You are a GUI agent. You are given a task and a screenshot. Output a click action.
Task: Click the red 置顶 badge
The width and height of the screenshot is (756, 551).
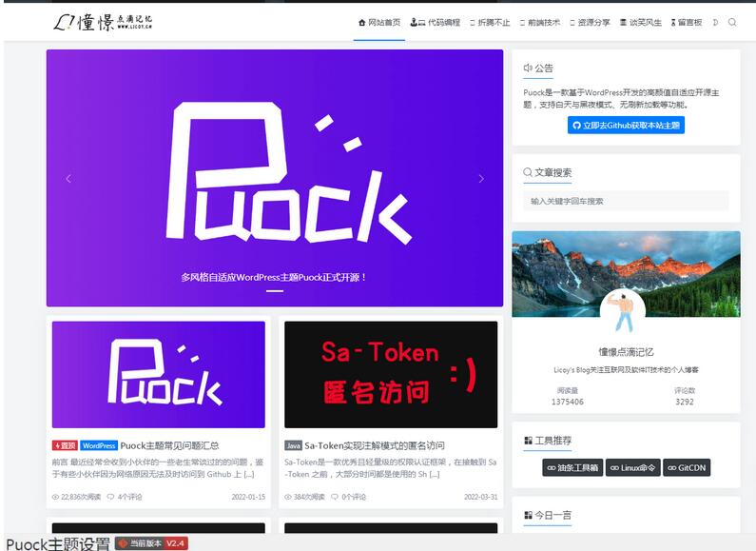coord(65,445)
